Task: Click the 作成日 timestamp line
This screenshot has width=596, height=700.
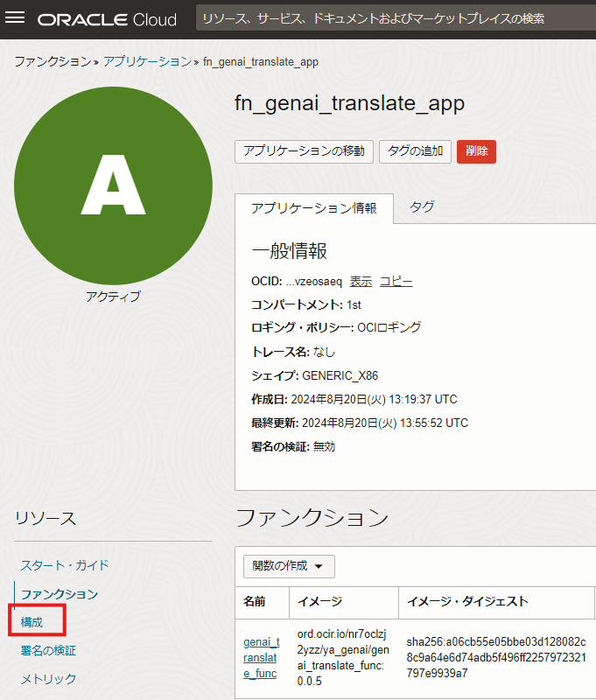Action: (x=354, y=399)
